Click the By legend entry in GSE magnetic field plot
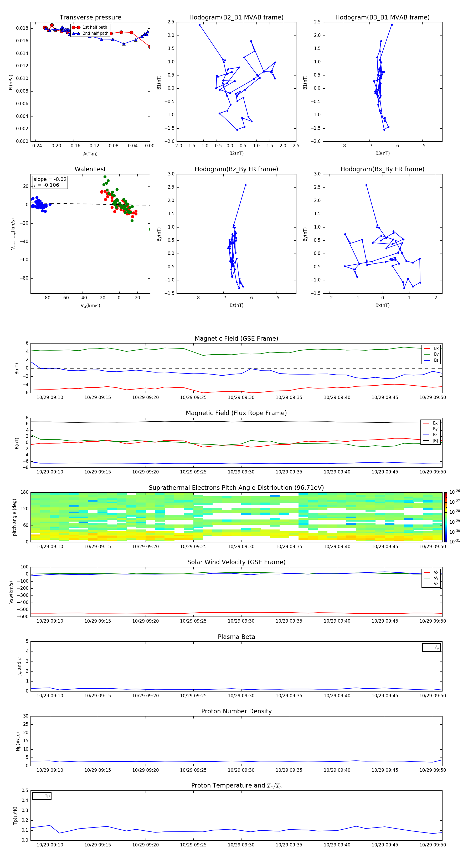The image size is (473, 868). click(x=431, y=355)
